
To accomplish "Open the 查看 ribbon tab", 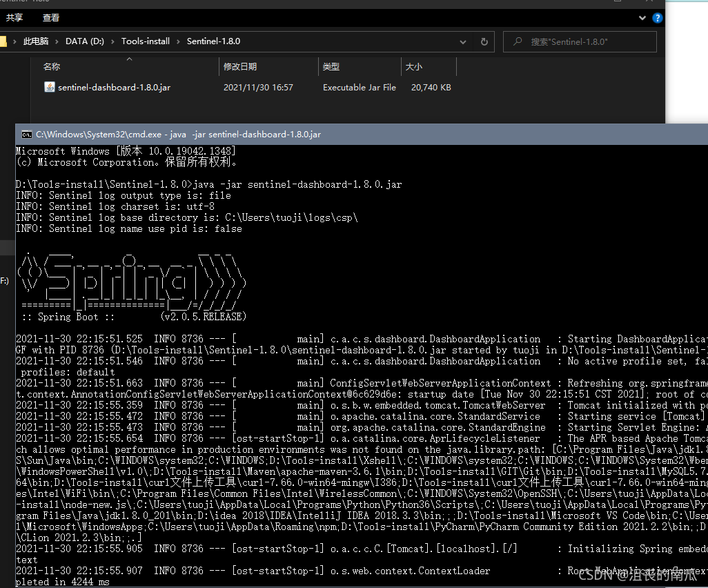I will (50, 18).
